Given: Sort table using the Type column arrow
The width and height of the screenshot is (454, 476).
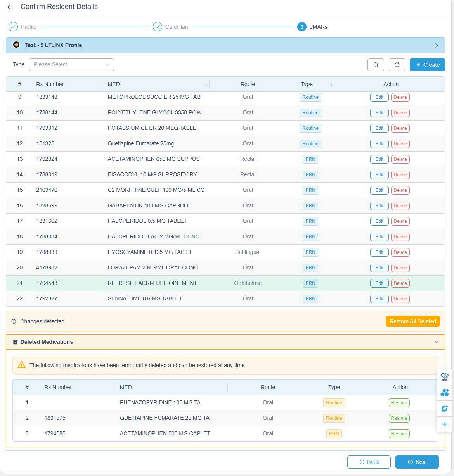Looking at the screenshot, I should pyautogui.click(x=331, y=84).
